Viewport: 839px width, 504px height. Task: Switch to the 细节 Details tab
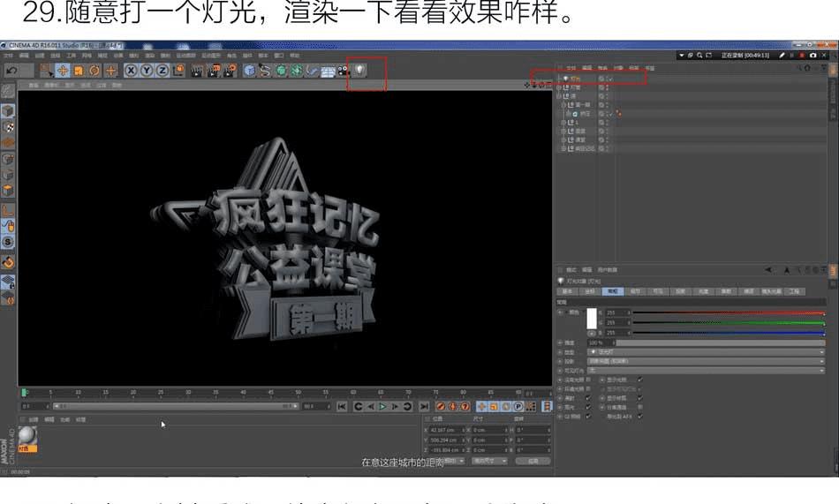636,291
